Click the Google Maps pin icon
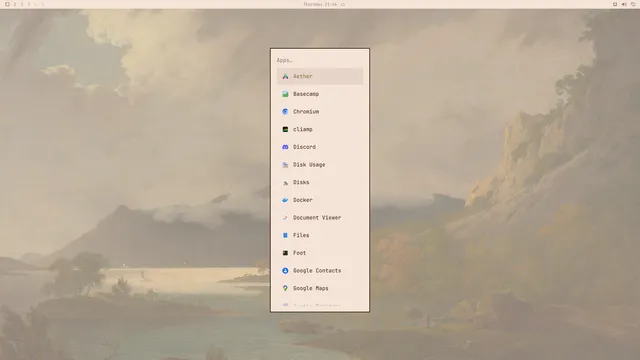 [285, 288]
